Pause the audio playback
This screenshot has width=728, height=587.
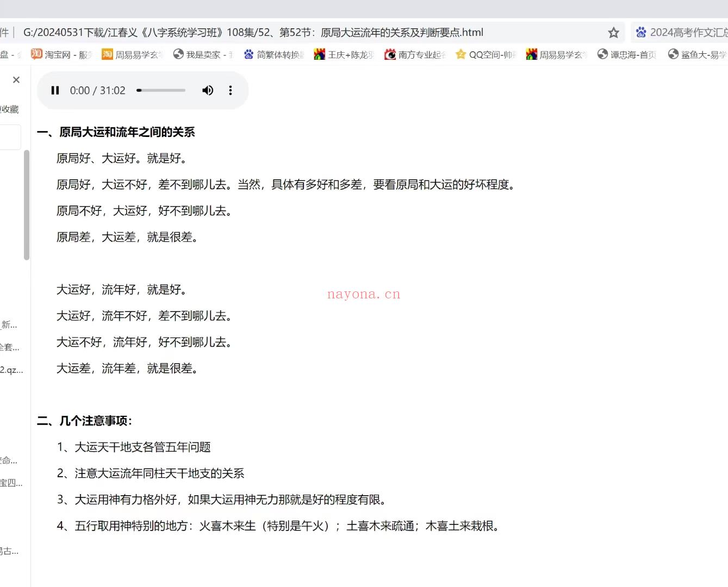point(55,90)
